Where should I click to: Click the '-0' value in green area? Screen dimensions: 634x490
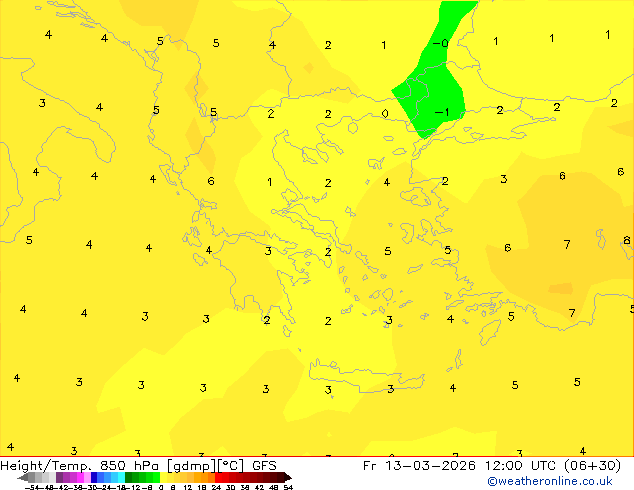tap(441, 43)
